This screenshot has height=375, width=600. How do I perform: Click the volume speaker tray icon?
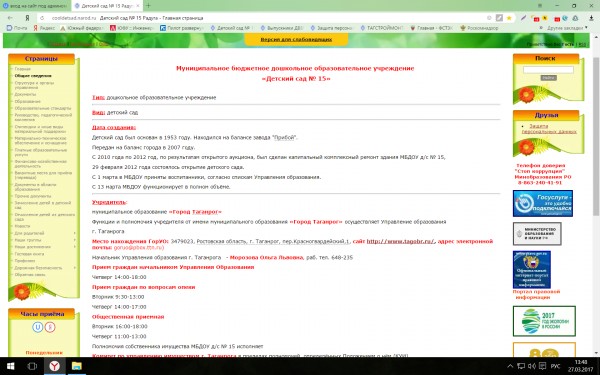click(532, 366)
